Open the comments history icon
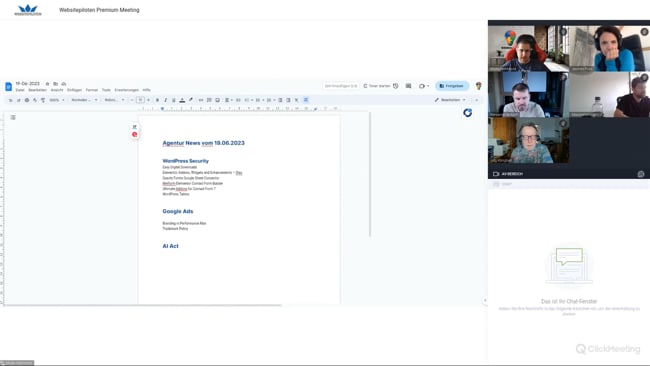The image size is (650, 366). (408, 86)
